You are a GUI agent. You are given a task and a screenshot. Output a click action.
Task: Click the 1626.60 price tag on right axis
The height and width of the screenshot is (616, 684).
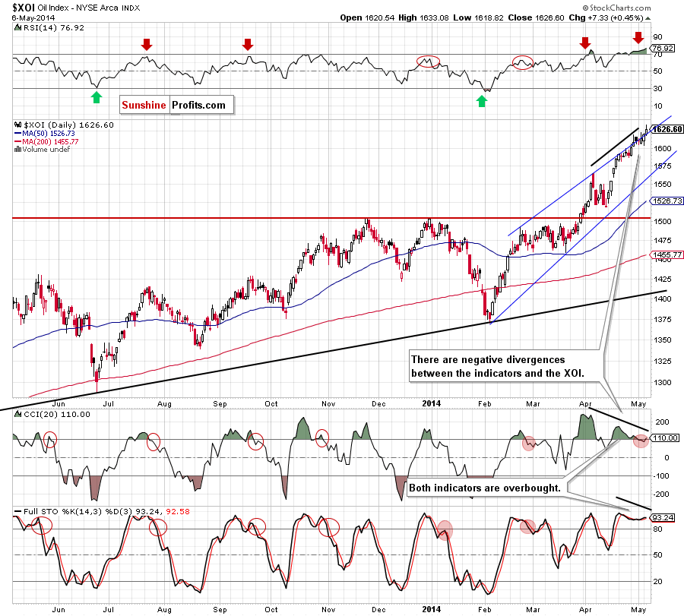point(667,129)
